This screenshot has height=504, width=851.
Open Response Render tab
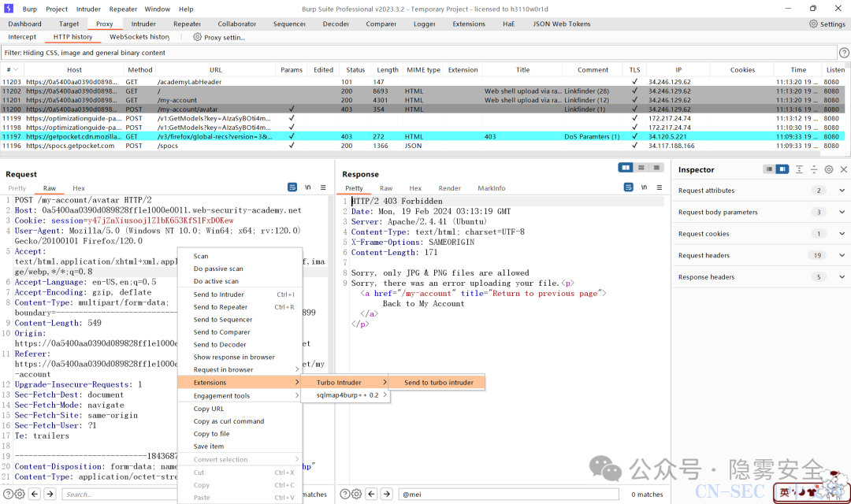(449, 188)
